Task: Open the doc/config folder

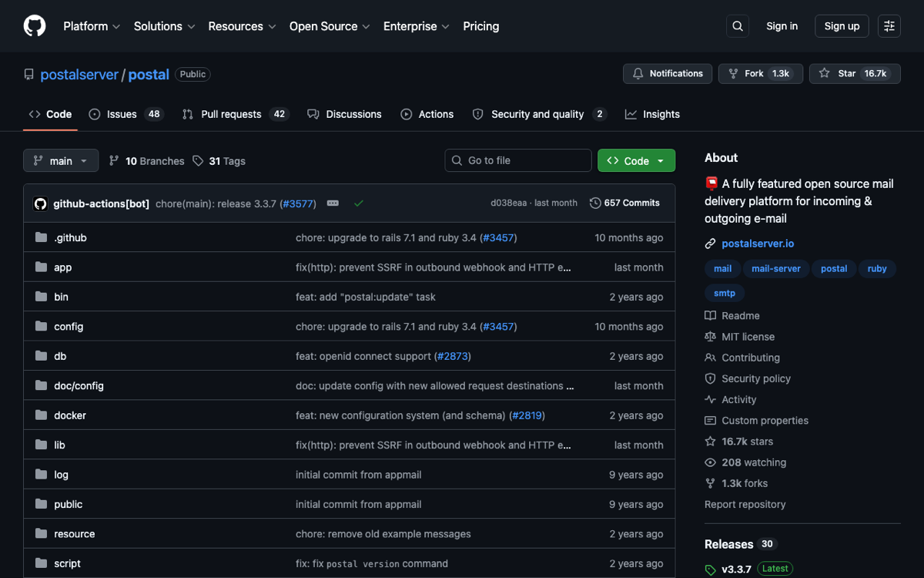Action: coord(79,385)
